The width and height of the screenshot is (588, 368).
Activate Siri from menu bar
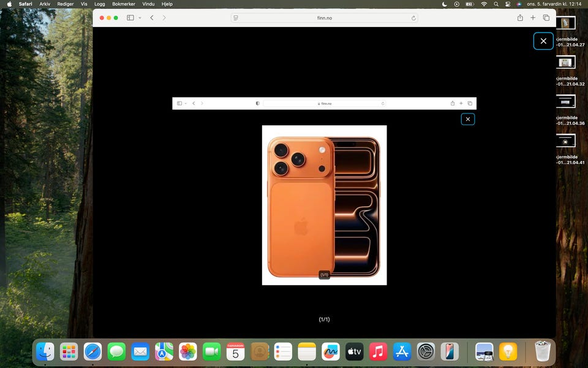click(519, 4)
